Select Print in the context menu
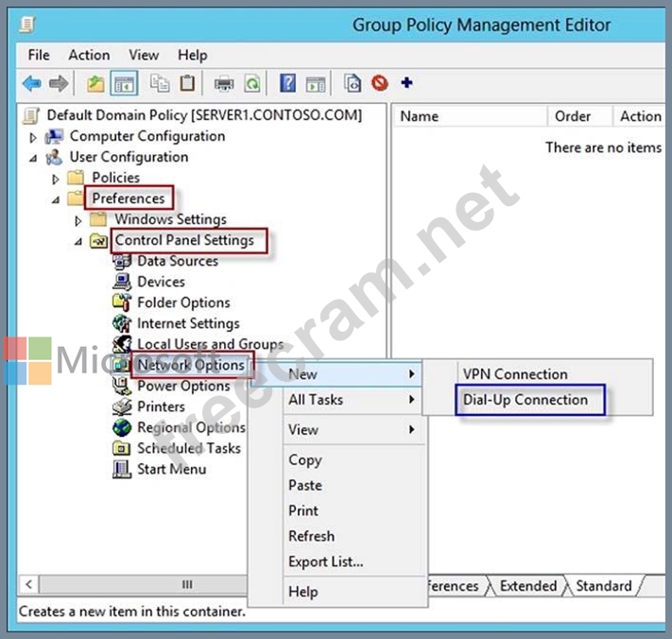Image resolution: width=672 pixels, height=639 pixels. (x=303, y=510)
